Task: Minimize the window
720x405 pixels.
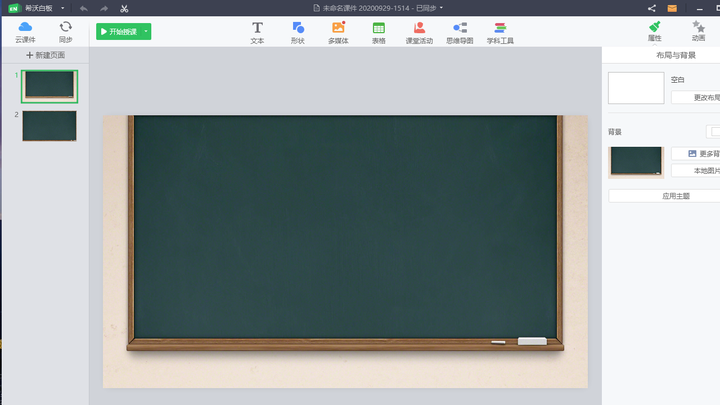Action: tap(699, 8)
